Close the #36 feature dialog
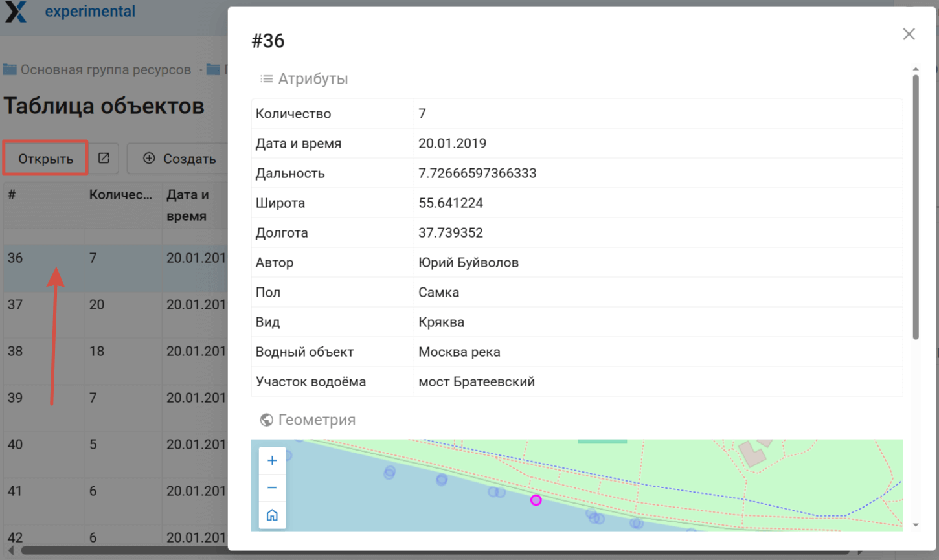This screenshot has width=939, height=560. point(909,34)
